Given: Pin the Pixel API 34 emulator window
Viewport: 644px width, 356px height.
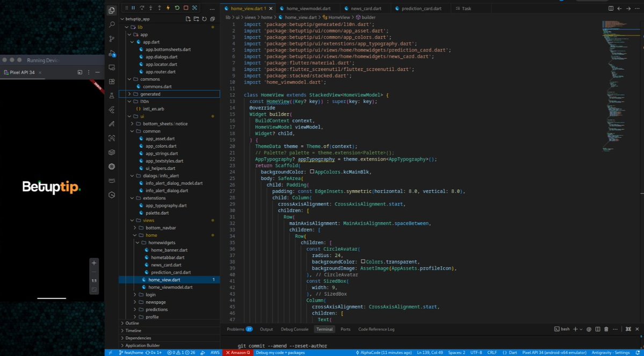Looking at the screenshot, I should [x=79, y=72].
